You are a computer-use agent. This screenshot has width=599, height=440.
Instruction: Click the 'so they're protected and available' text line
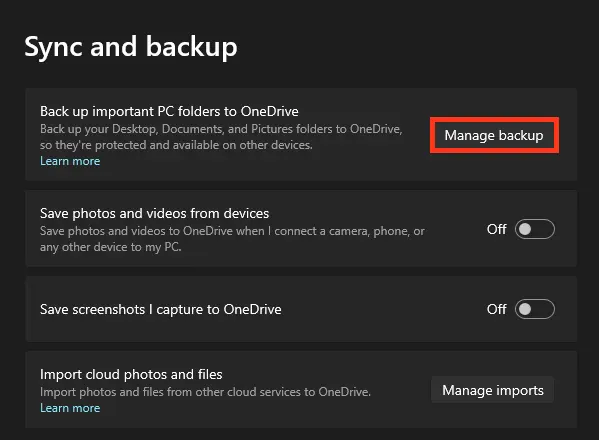click(176, 145)
